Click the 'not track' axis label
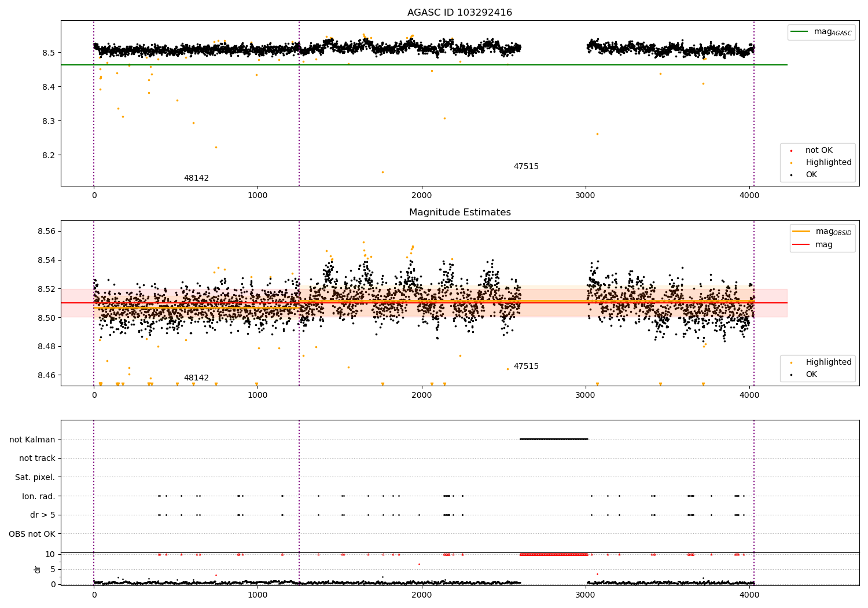The height and width of the screenshot is (608, 868). coord(37,459)
